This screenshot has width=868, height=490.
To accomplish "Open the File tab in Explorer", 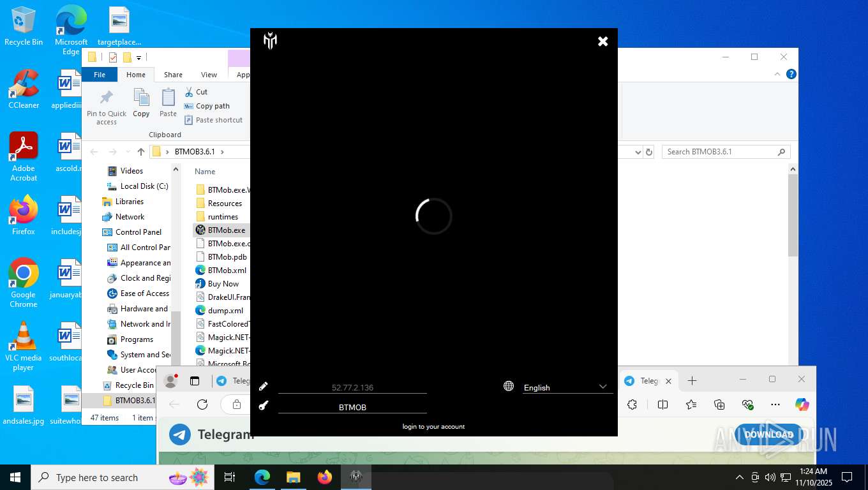I will tap(100, 75).
